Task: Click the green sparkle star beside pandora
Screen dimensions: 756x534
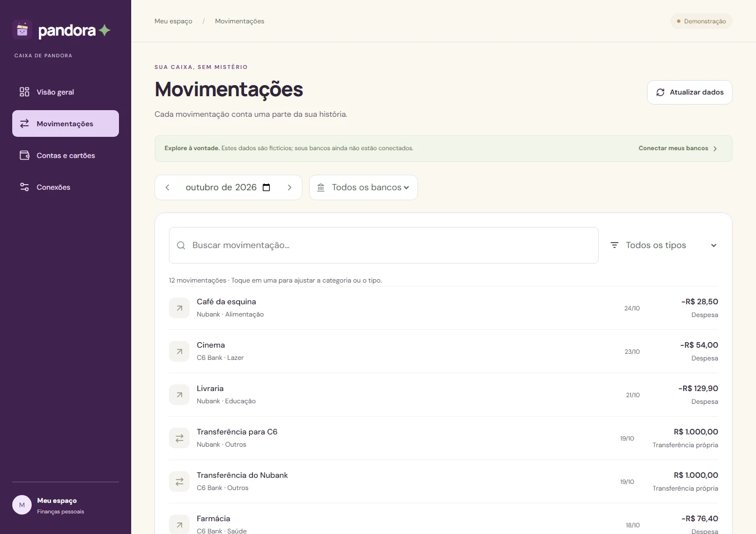Action: pos(105,31)
